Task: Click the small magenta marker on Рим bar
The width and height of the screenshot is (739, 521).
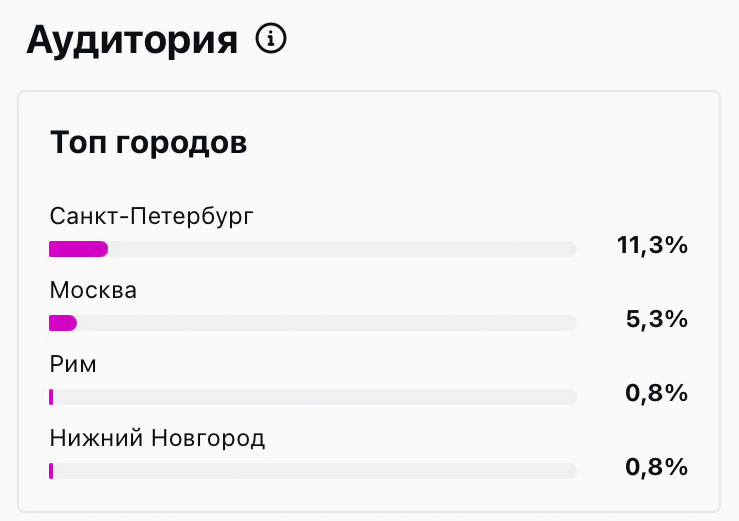Action: pyautogui.click(x=51, y=397)
